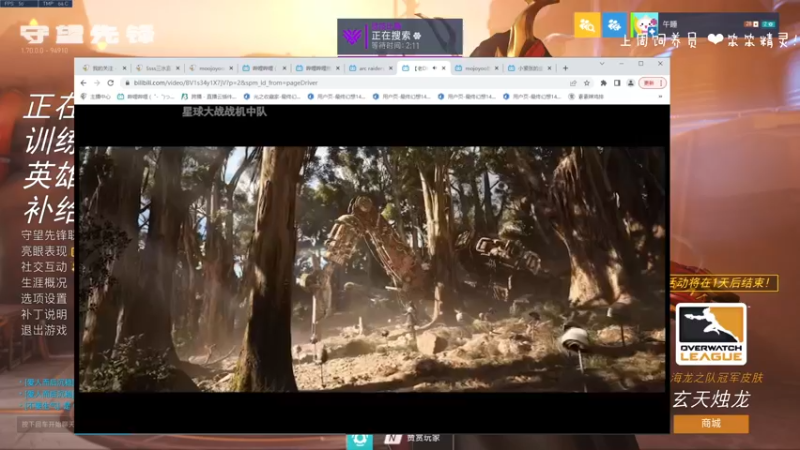Reload the bilibili page

[110, 83]
